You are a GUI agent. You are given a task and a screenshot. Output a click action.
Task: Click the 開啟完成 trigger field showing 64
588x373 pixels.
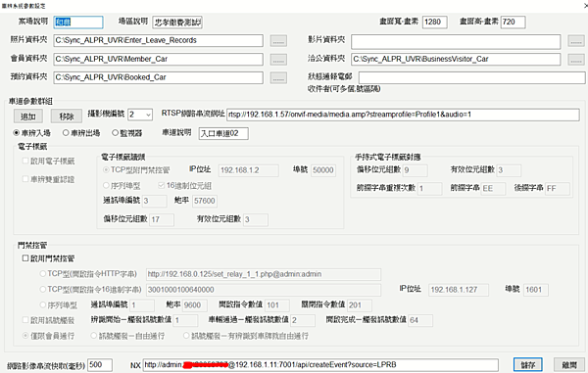[420, 320]
